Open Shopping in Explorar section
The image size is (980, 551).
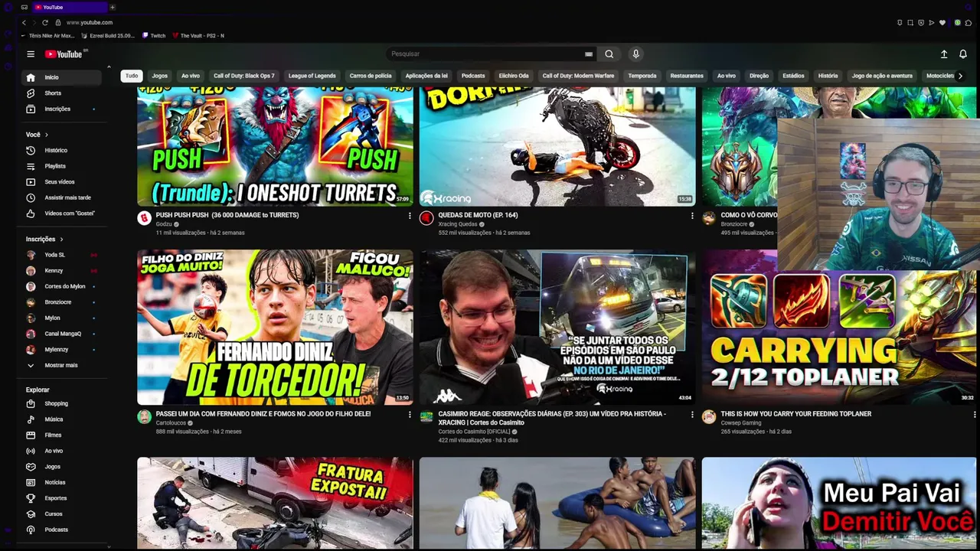pyautogui.click(x=61, y=404)
